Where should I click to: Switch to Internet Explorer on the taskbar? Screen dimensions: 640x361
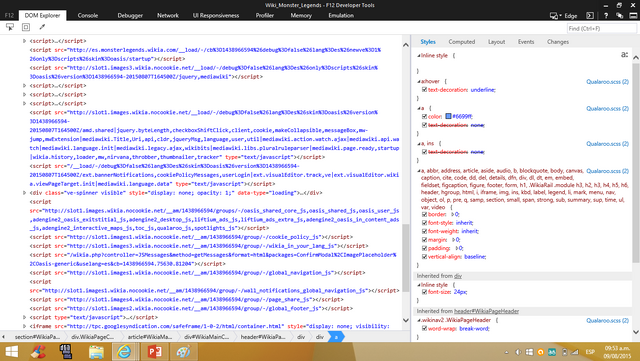[124, 352]
